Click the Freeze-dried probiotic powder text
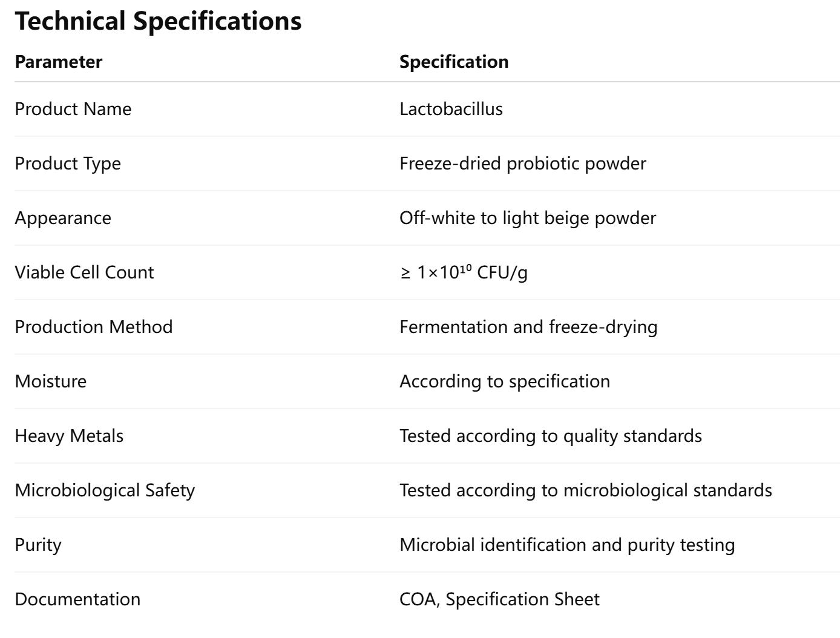Viewport: 840px width, 638px height. tap(522, 163)
